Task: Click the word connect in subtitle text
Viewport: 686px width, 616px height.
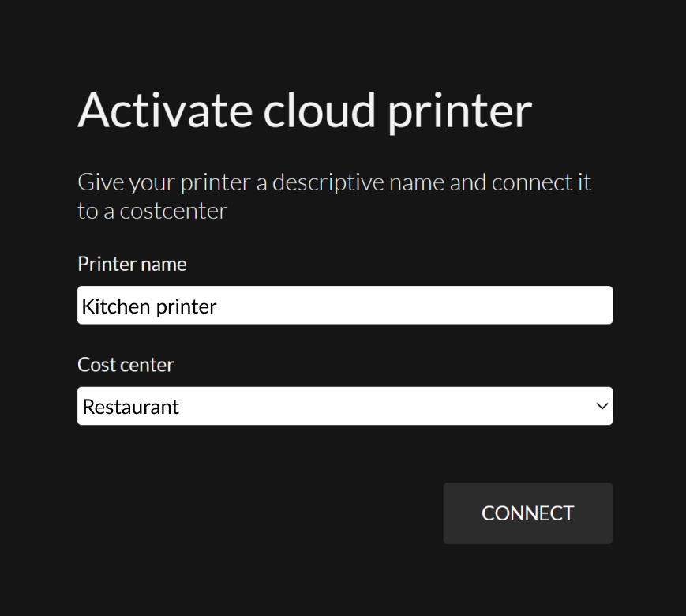Action: [x=532, y=182]
